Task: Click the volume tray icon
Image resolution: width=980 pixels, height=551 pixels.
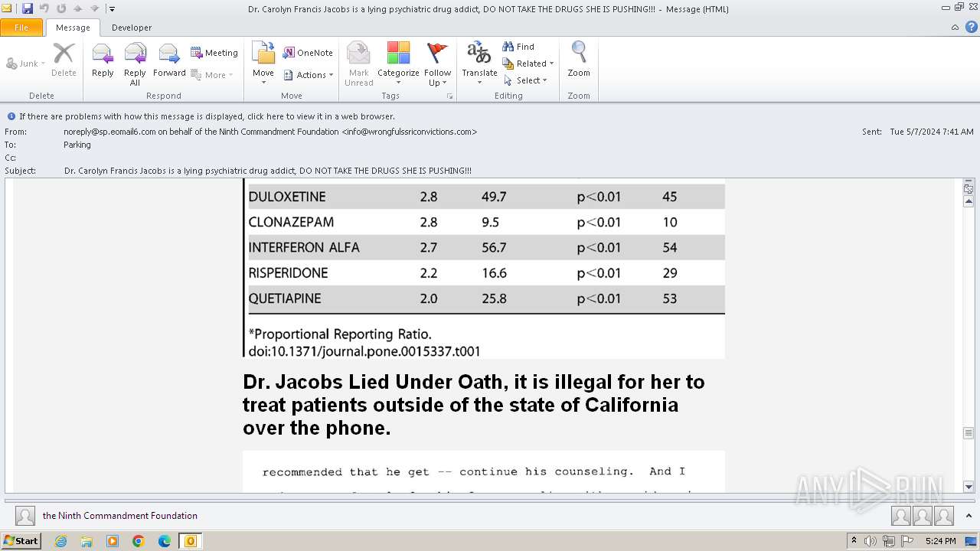Action: 871,541
